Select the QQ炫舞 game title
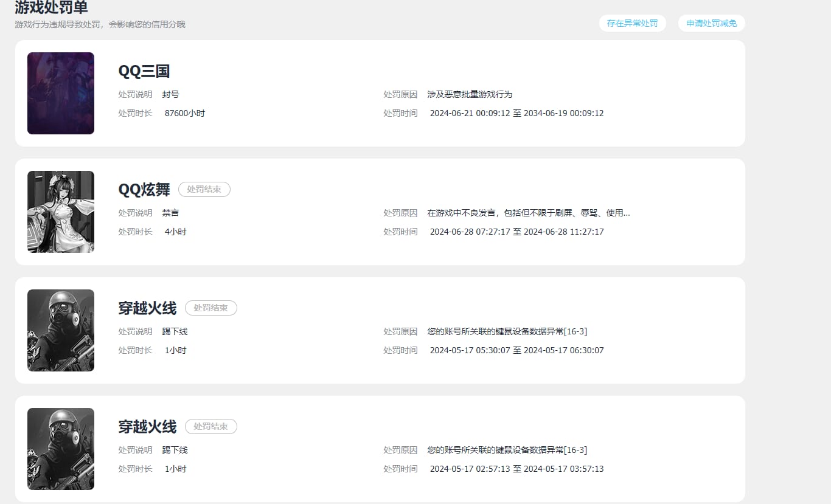 (x=144, y=190)
